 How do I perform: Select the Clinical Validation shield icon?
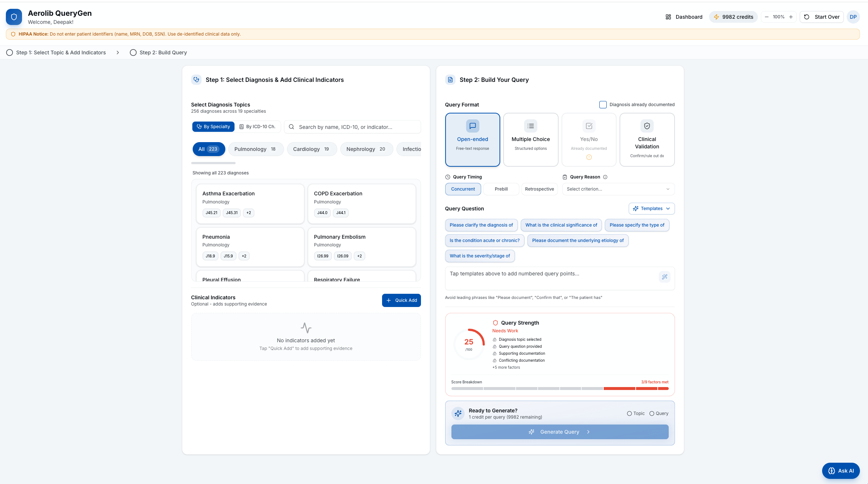click(647, 126)
